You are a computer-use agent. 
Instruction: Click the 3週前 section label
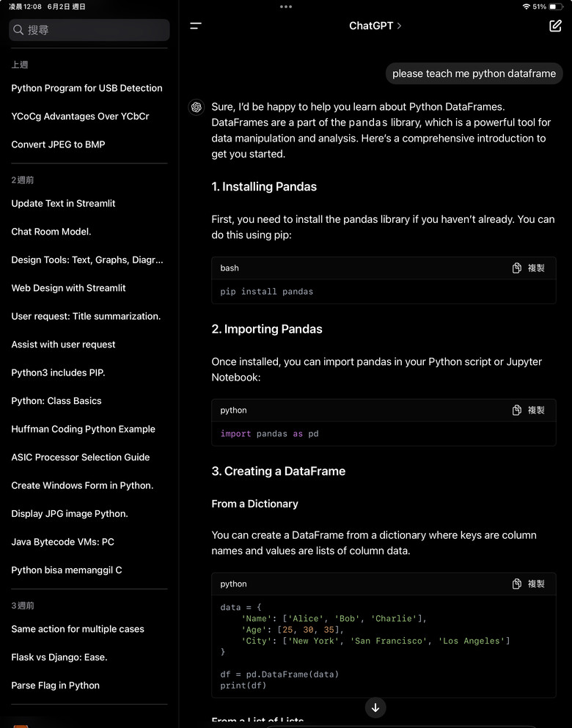pyautogui.click(x=22, y=606)
